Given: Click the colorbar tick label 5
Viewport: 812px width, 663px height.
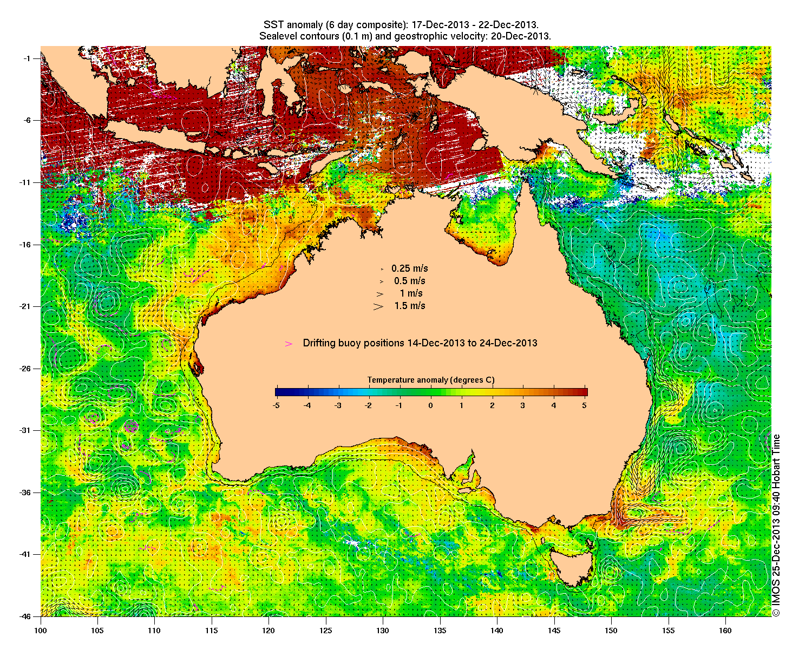Looking at the screenshot, I should [585, 405].
